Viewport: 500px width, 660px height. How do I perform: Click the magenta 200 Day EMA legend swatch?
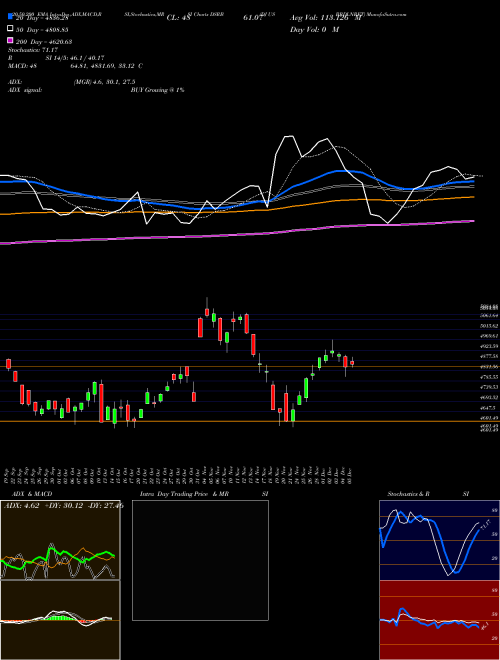[x=10, y=41]
